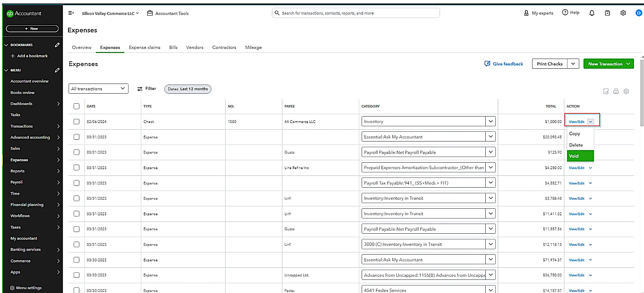Open New Transaction dropdown

[x=609, y=64]
